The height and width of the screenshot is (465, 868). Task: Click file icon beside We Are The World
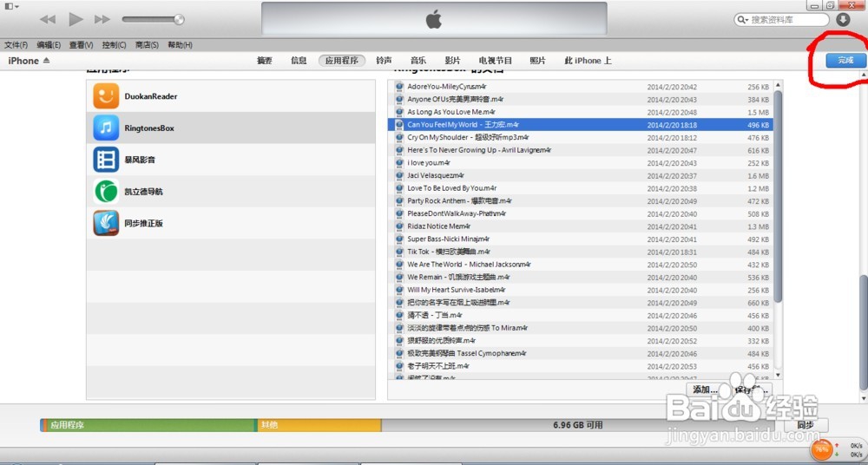pyautogui.click(x=399, y=265)
